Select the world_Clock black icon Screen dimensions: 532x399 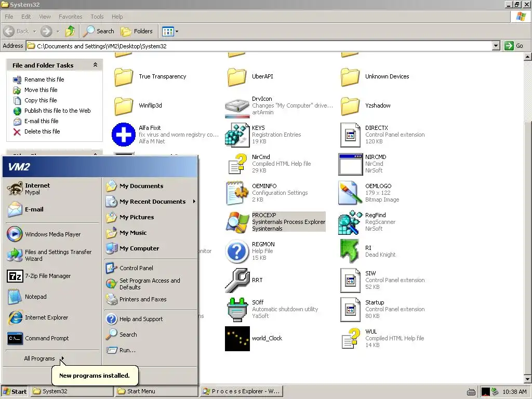237,339
